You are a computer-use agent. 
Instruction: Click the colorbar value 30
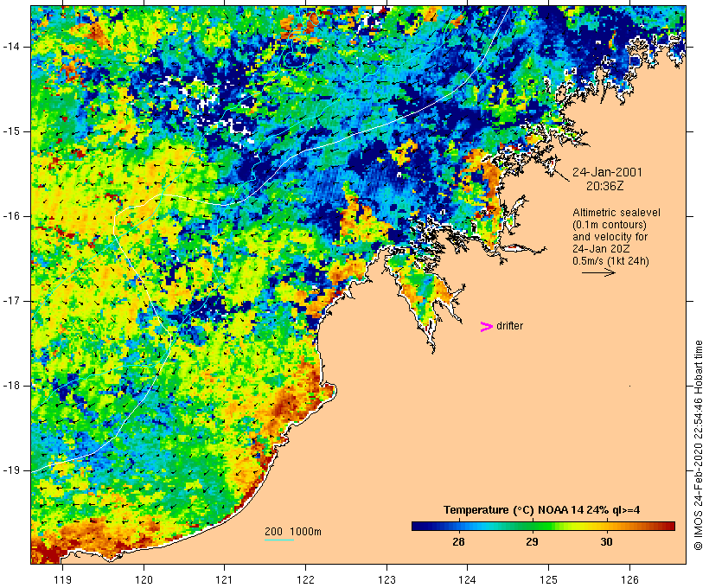click(606, 542)
